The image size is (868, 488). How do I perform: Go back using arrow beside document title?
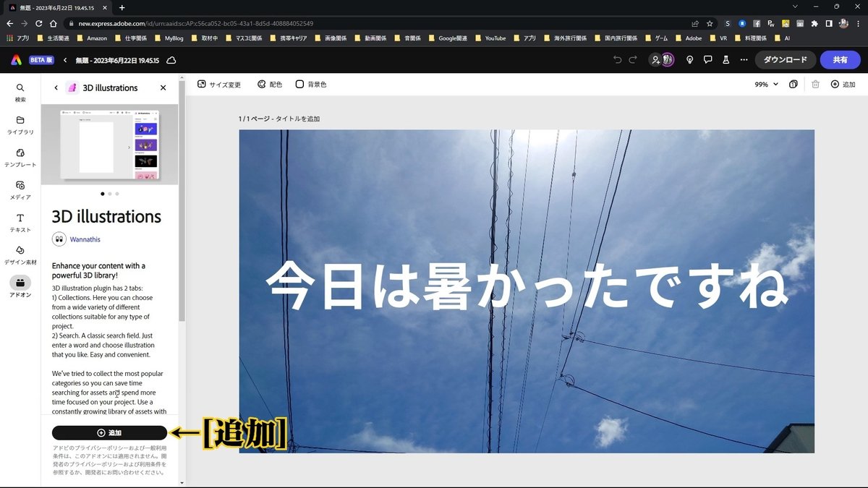[65, 60]
